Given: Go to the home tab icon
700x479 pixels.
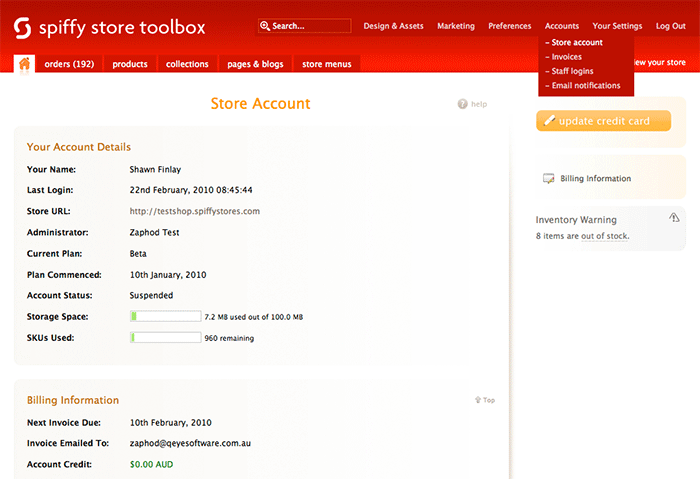Looking at the screenshot, I should pos(24,64).
